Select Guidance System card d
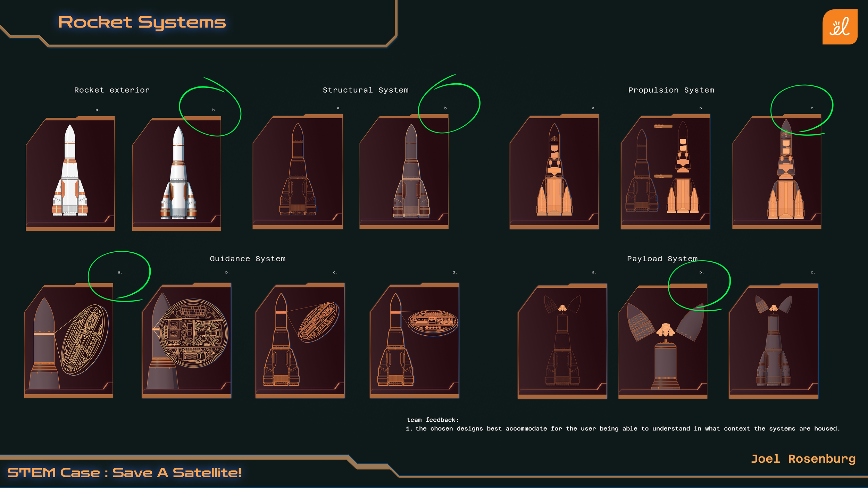This screenshot has height=488, width=868. [415, 341]
